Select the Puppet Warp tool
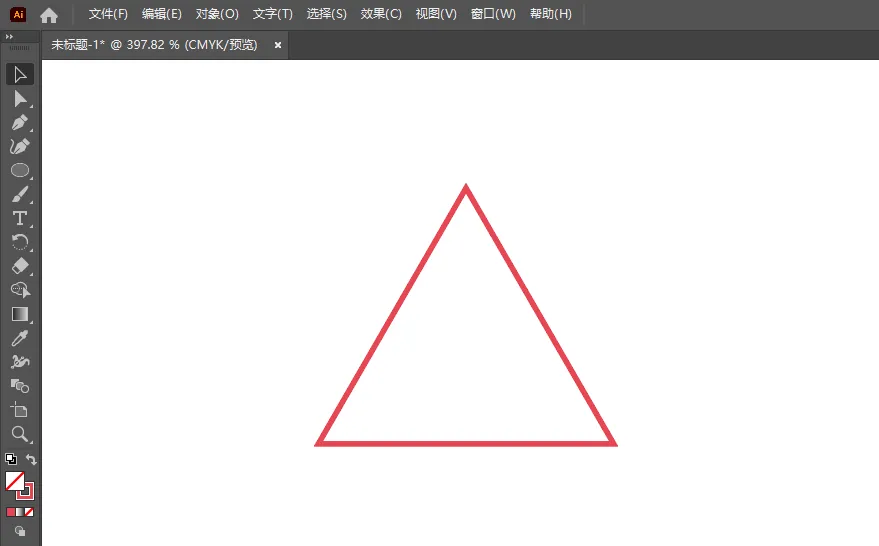The image size is (879, 546). pos(20,362)
